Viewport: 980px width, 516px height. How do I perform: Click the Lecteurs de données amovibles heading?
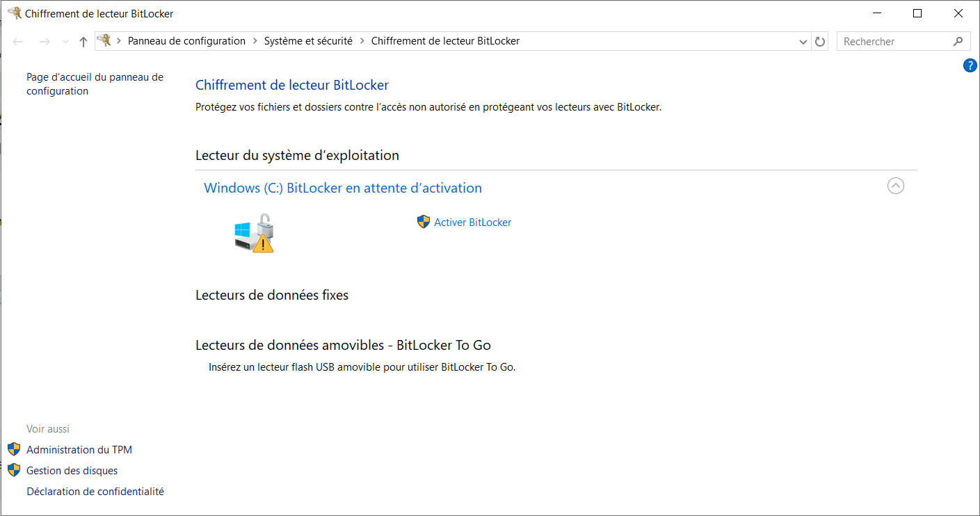(344, 345)
